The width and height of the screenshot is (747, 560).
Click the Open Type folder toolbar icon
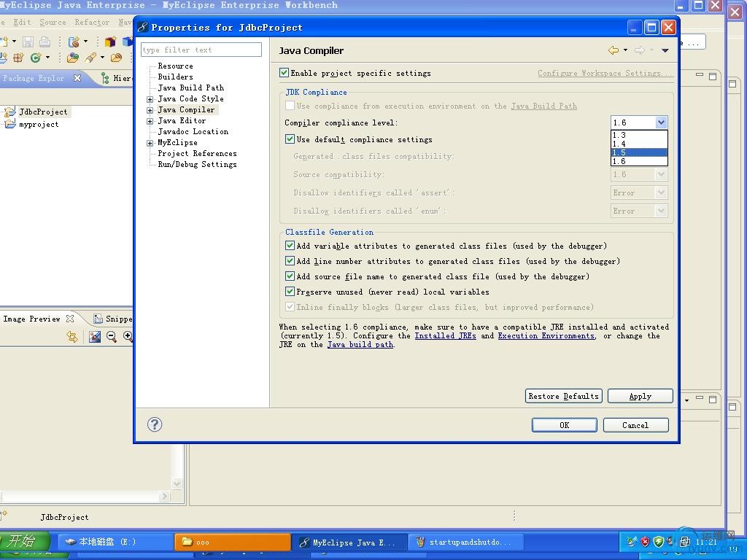[73, 58]
